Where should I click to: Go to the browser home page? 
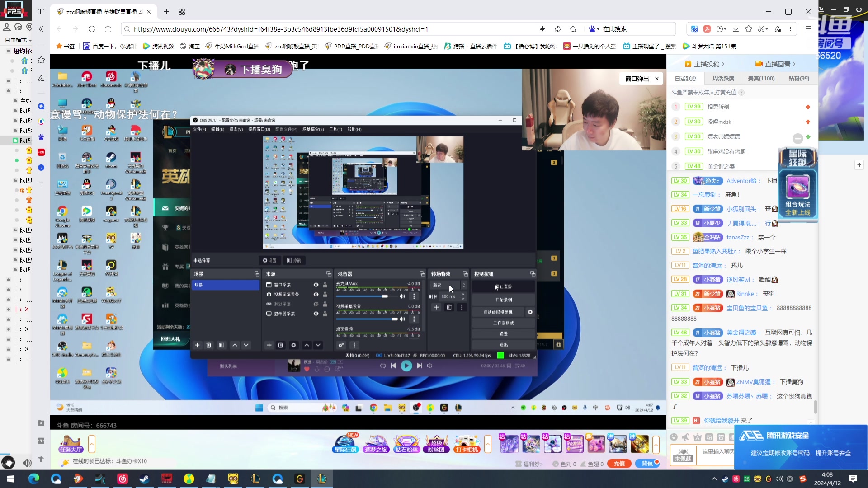tap(108, 29)
